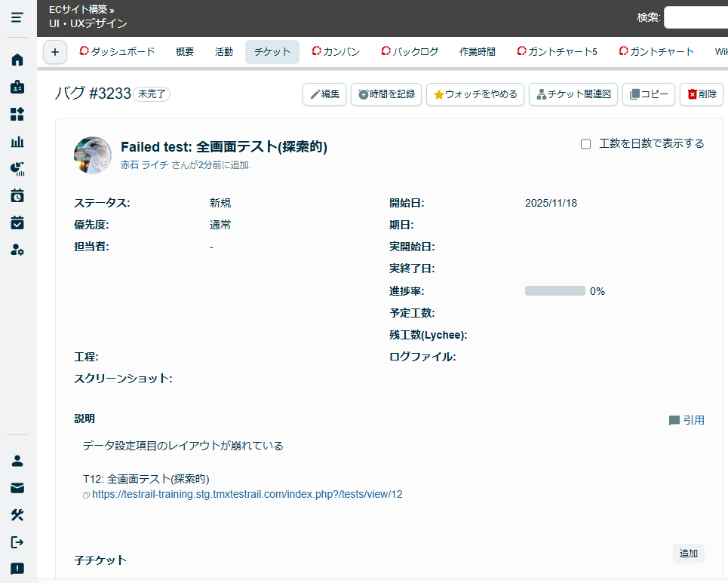Click the 編集 button
Screen dimensions: 728x583
[324, 94]
